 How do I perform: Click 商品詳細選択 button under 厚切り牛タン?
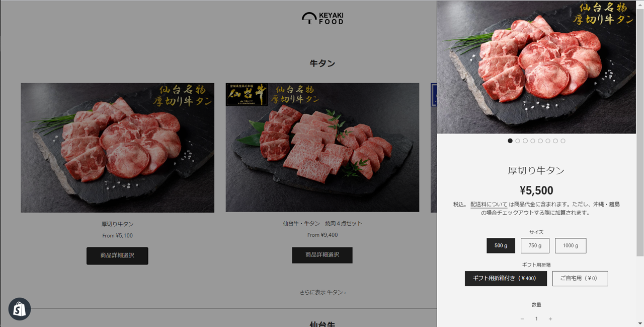[x=117, y=255]
